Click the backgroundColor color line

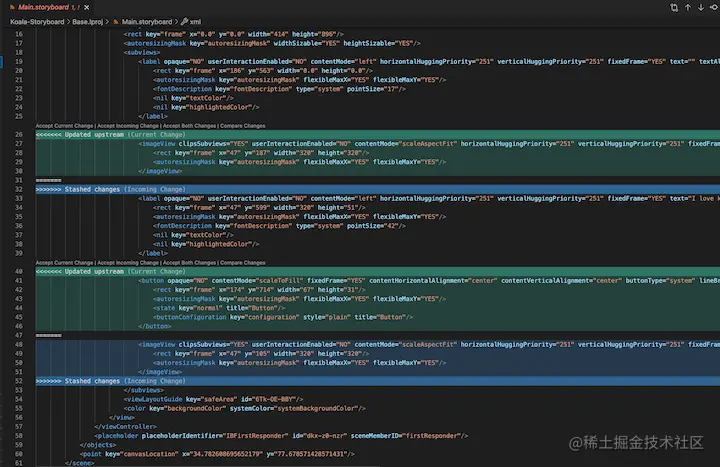click(x=245, y=408)
